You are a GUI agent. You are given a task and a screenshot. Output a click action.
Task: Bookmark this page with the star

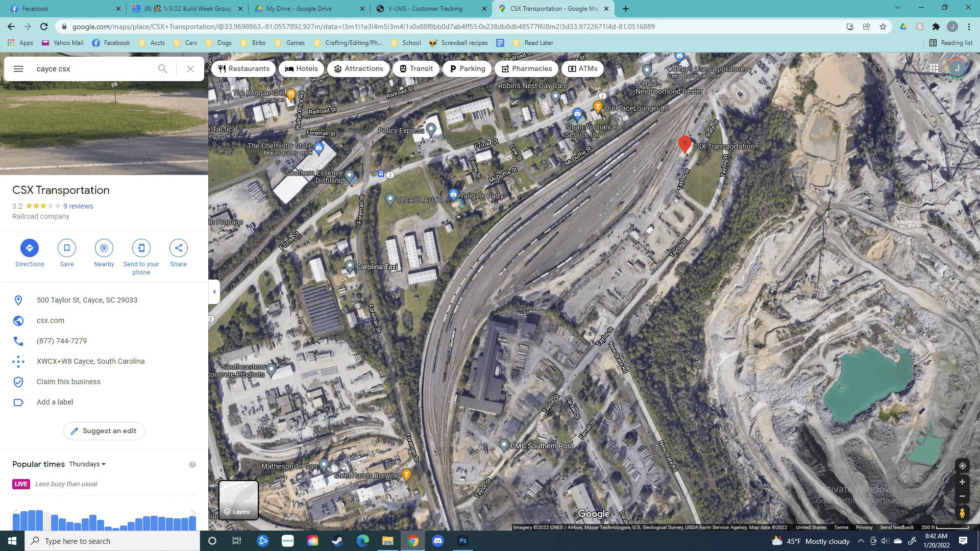pos(883,27)
